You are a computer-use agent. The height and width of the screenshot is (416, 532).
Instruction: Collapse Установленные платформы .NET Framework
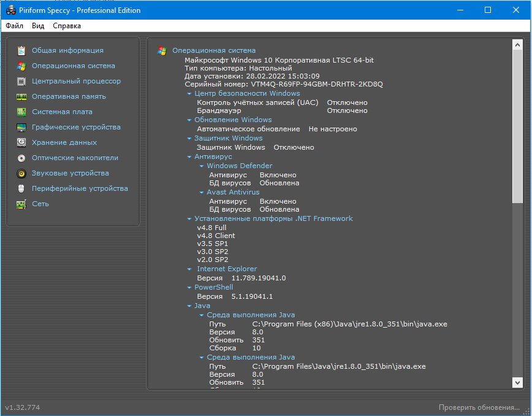[x=189, y=219]
